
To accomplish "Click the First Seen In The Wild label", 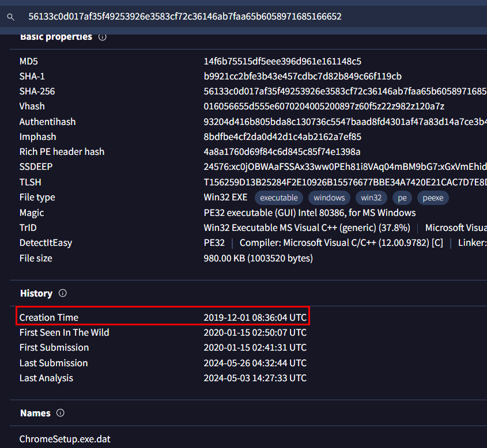I will [65, 333].
